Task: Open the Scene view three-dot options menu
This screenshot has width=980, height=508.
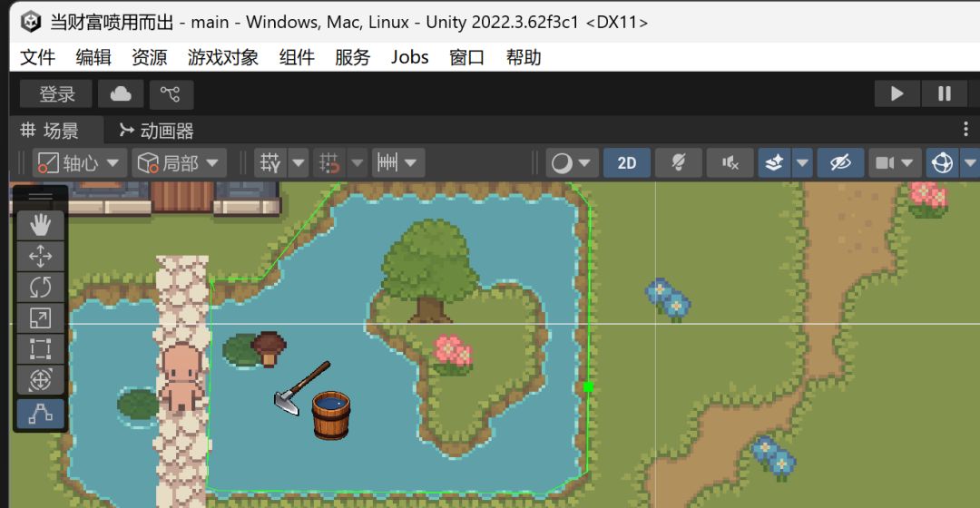Action: (965, 130)
